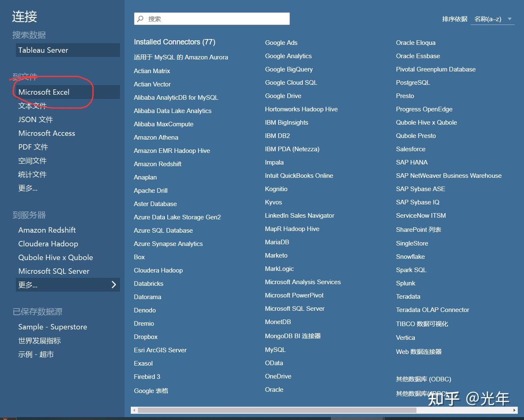Image resolution: width=524 pixels, height=420 pixels.
Task: Select Impala connector
Action: [x=274, y=162]
